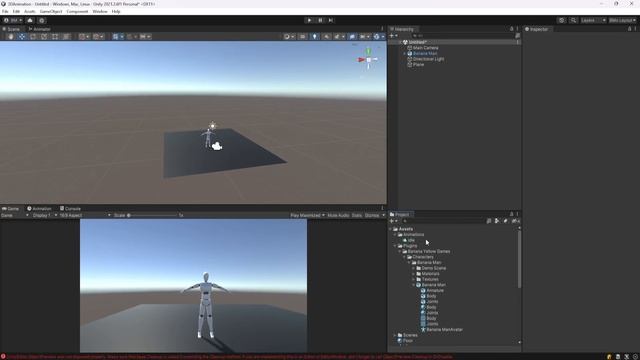
Task: Open the grid snapping dropdown
Action: [x=118, y=37]
